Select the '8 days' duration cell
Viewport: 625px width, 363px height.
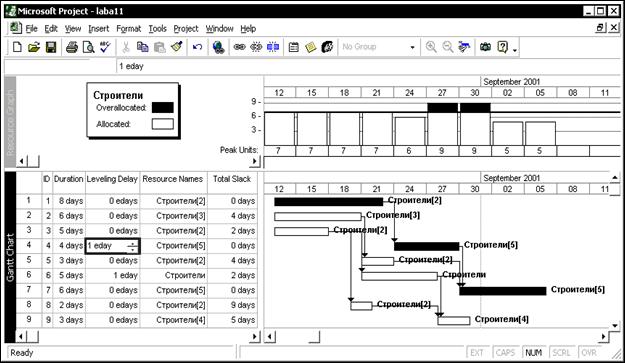click(x=69, y=201)
